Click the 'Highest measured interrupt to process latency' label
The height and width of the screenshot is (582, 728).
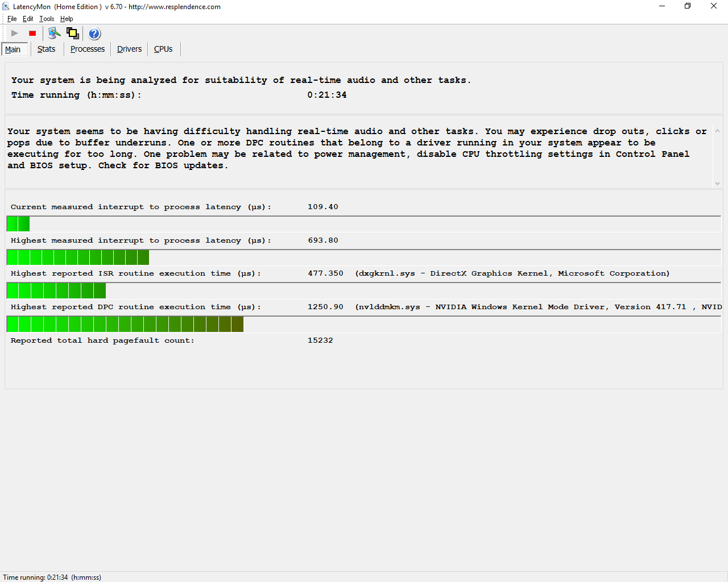point(141,240)
